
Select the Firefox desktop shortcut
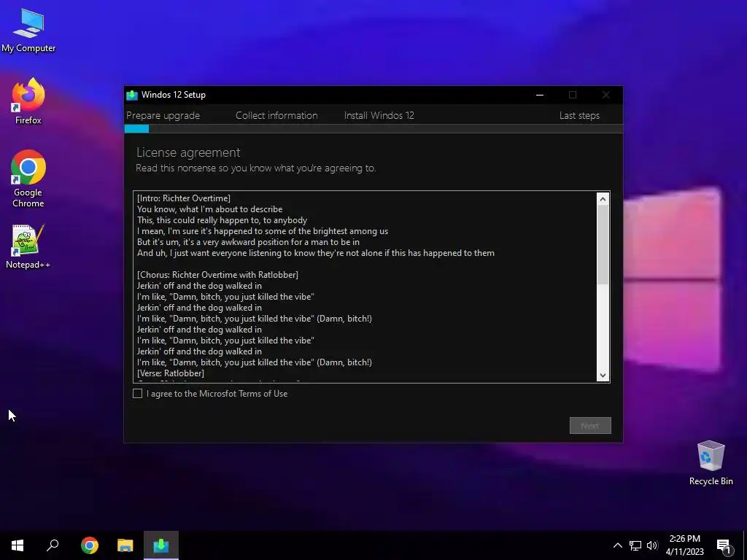[28, 101]
